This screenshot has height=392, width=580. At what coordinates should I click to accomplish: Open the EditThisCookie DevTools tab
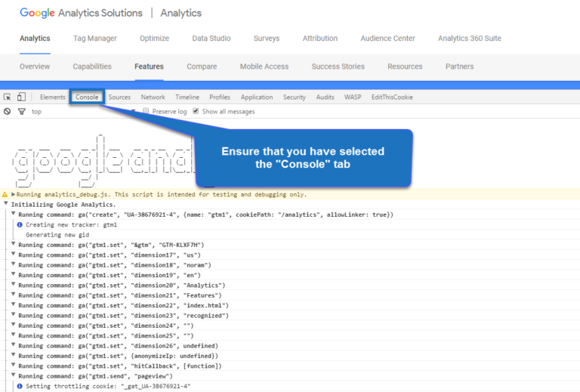click(392, 97)
